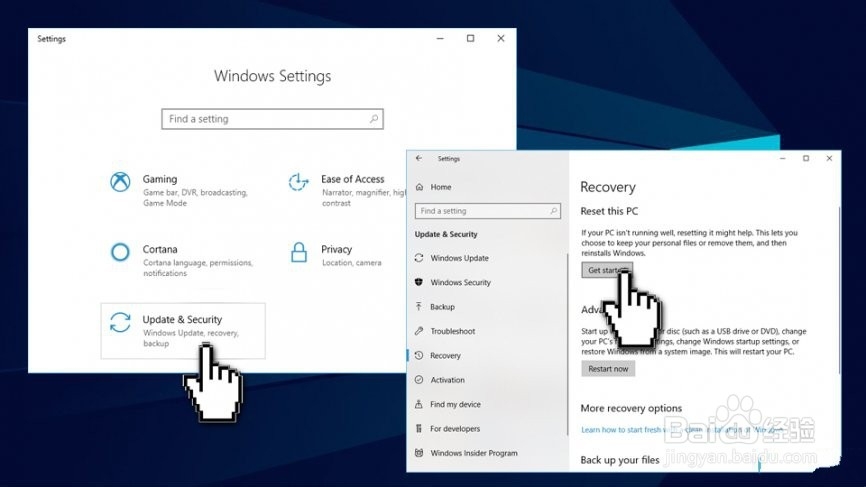Click Get started under Reset this PC
Screen dimensions: 866x487
[x=606, y=270]
